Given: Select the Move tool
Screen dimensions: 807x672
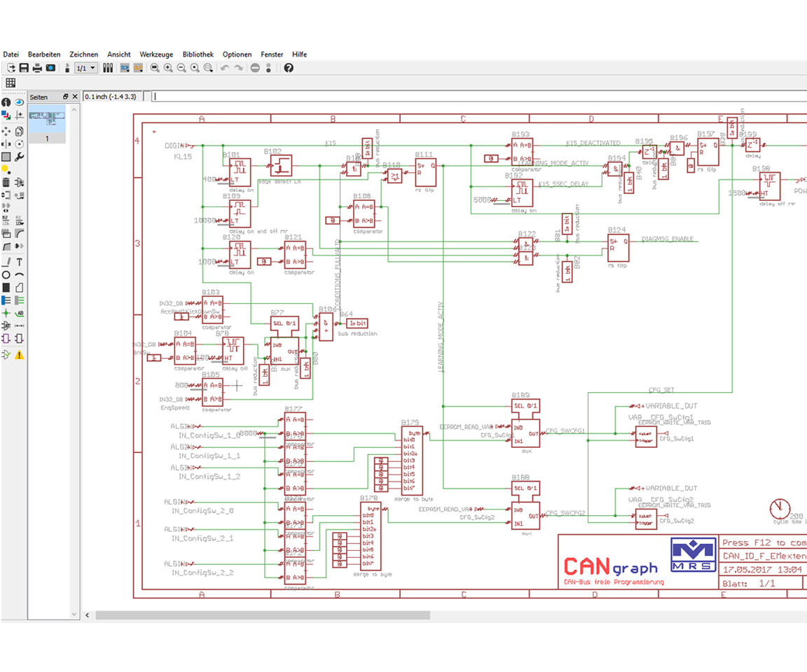Looking at the screenshot, I should pos(6,131).
